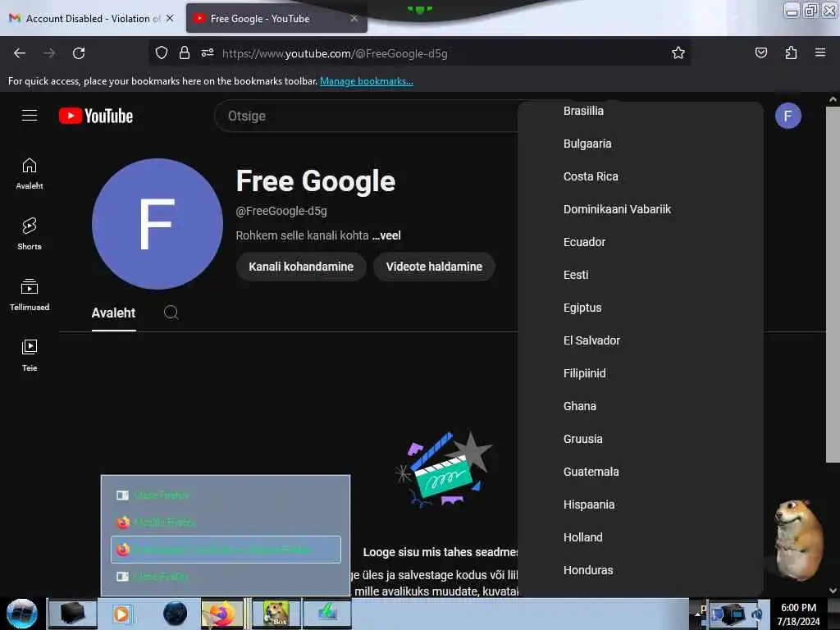Screen dimensions: 840x630
Task: Click Videote haldamine button
Action: (x=434, y=267)
